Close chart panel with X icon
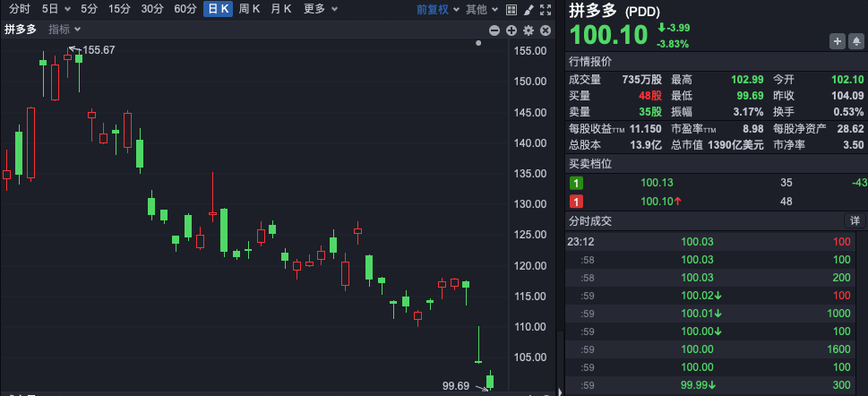 (x=544, y=30)
